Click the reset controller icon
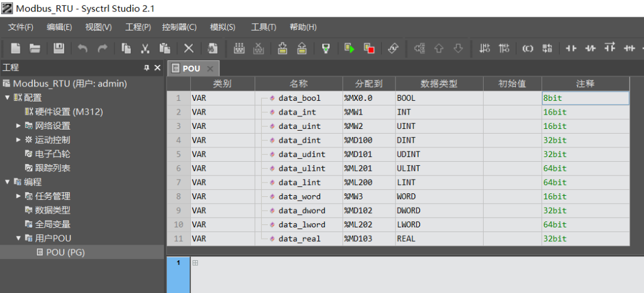644x293 pixels. tap(393, 48)
